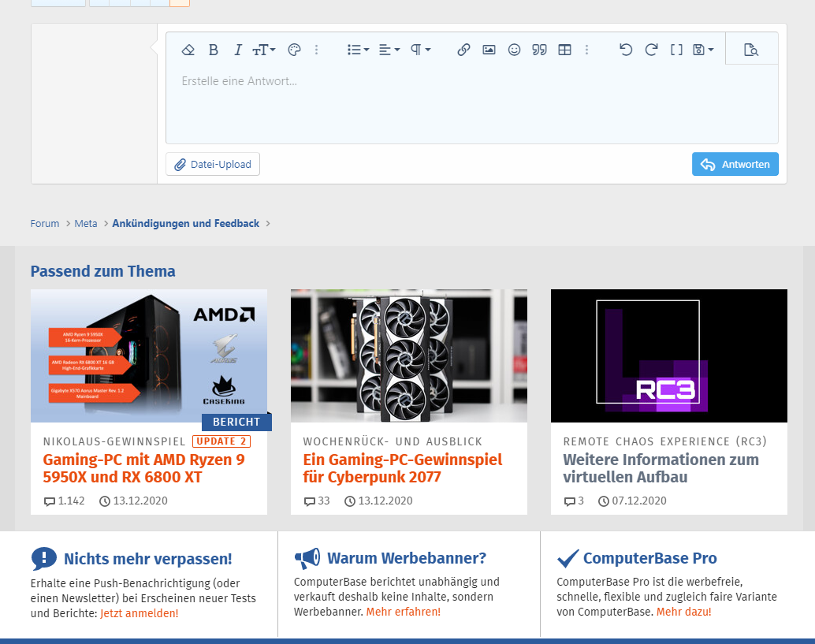Open Weitere Informationen zum virtuellen Aufbau

[x=661, y=468]
